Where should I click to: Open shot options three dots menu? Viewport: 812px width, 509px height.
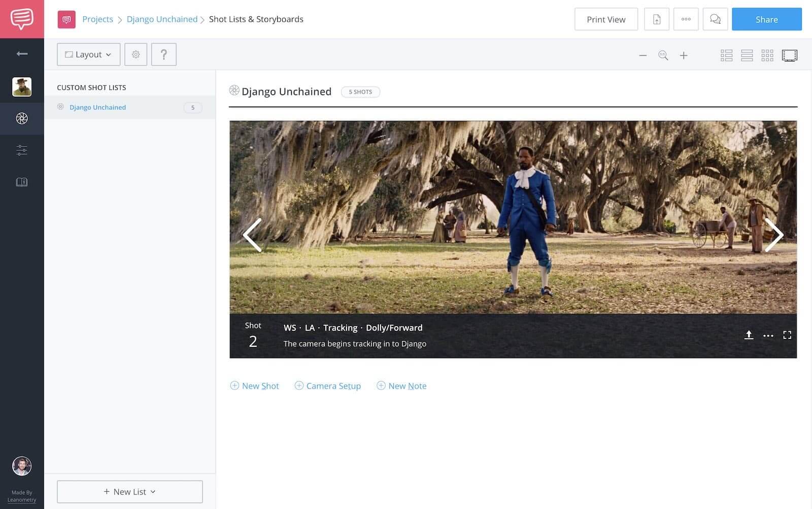tap(768, 335)
